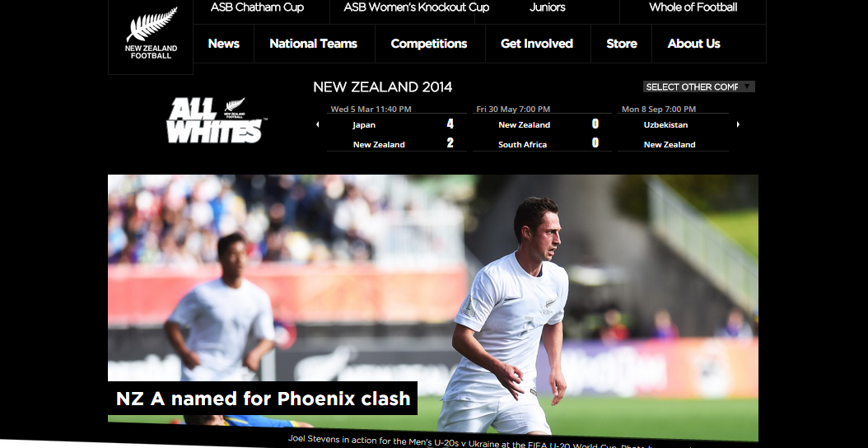View Japan vs New Zealand match result
Screen dimensions: 868x448
(396, 129)
